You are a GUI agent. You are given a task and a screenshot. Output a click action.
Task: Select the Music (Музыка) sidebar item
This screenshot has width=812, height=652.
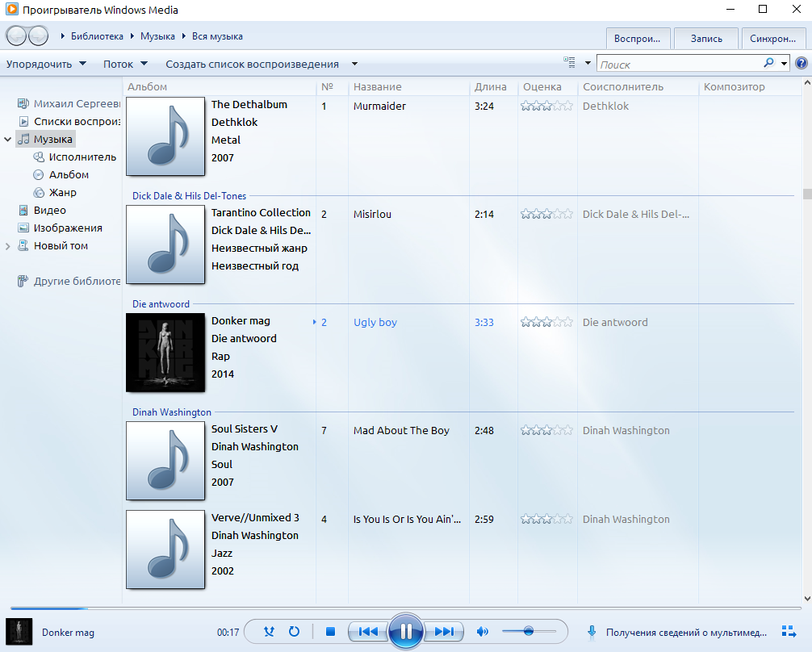(45, 139)
